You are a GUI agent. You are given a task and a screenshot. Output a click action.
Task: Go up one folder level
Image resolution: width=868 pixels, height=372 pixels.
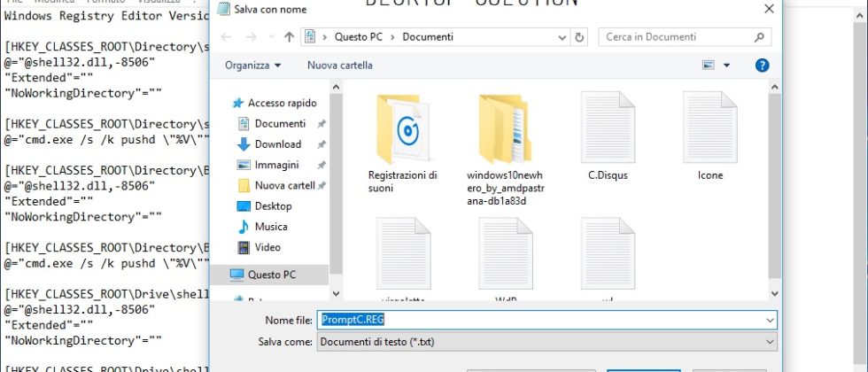(x=289, y=37)
